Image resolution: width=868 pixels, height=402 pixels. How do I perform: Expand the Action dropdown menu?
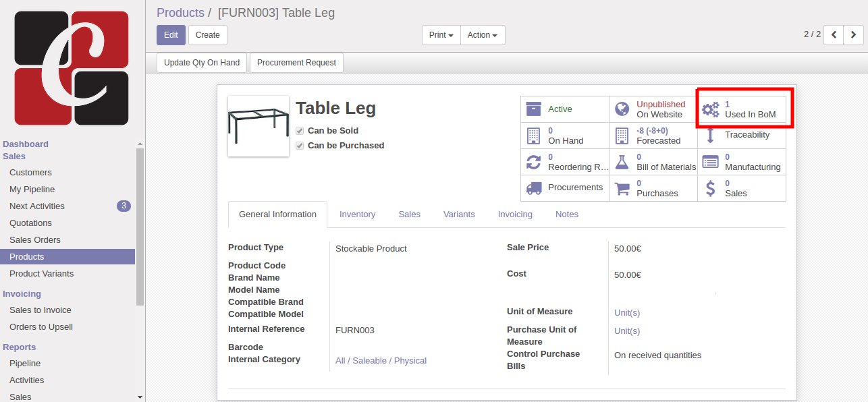tap(483, 35)
